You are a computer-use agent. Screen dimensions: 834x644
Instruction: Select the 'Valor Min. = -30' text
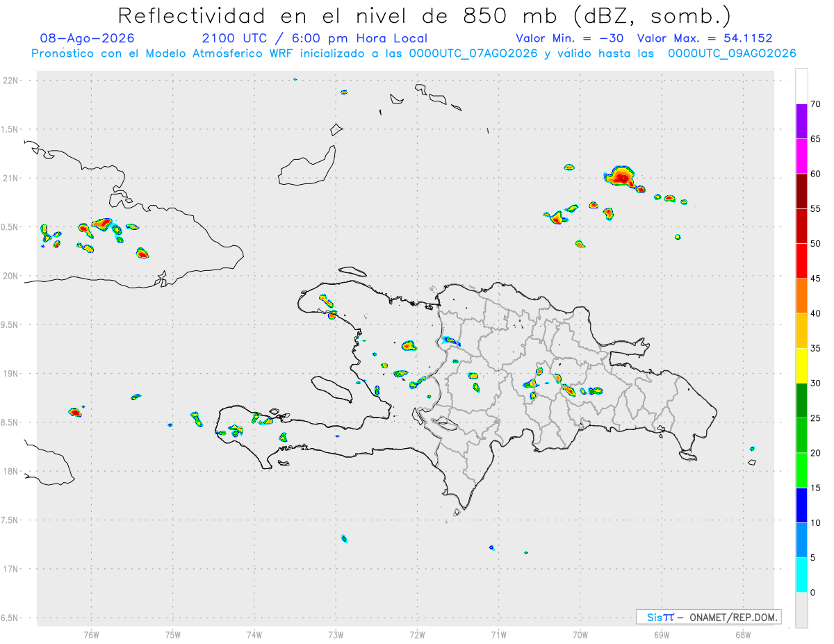[571, 38]
